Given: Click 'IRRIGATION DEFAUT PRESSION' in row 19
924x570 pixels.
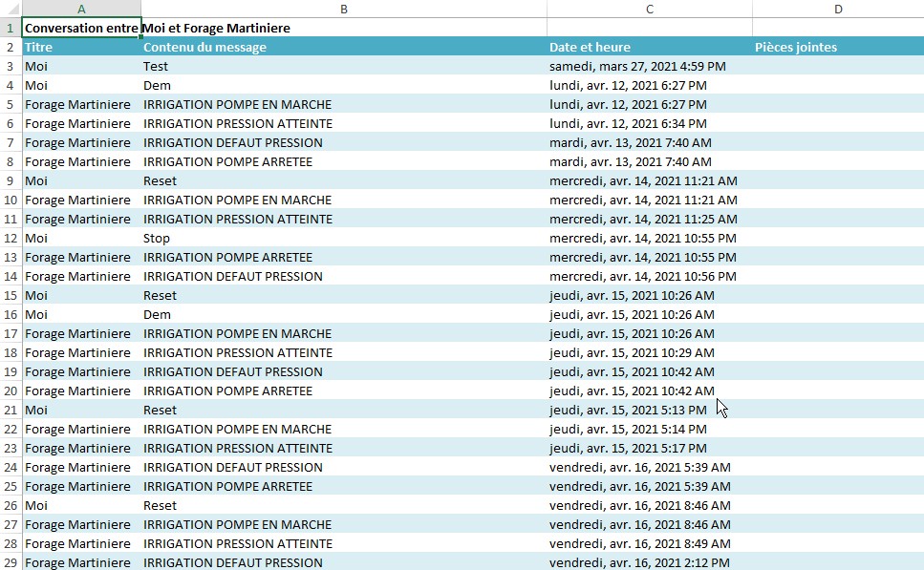Looking at the screenshot, I should [233, 371].
